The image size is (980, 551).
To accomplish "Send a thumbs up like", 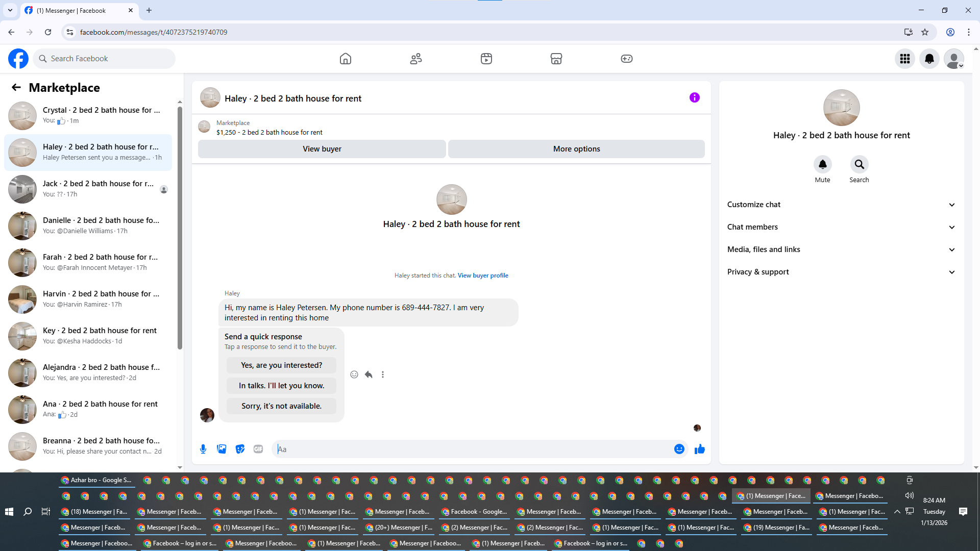I will pyautogui.click(x=699, y=449).
